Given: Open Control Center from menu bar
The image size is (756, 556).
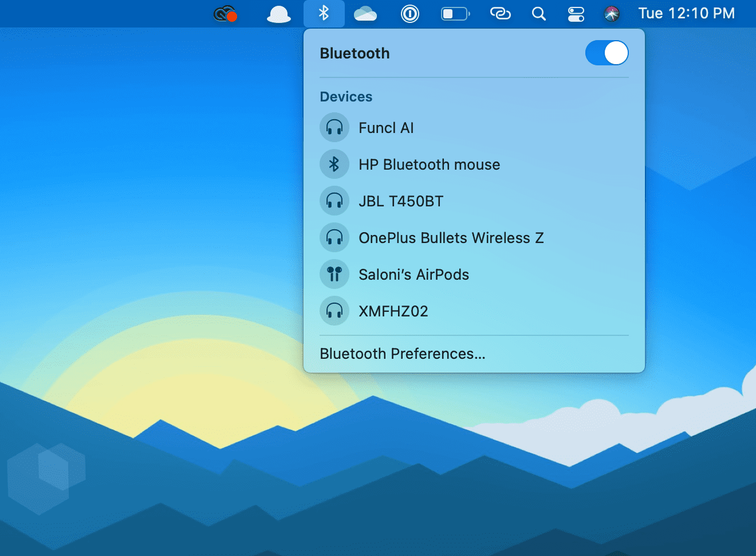Looking at the screenshot, I should 576,14.
